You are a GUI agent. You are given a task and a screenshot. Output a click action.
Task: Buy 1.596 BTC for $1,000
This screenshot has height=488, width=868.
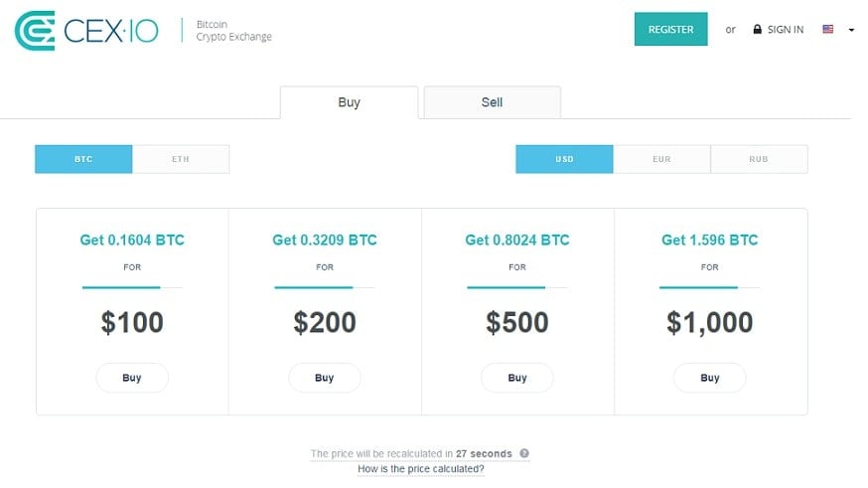point(710,378)
